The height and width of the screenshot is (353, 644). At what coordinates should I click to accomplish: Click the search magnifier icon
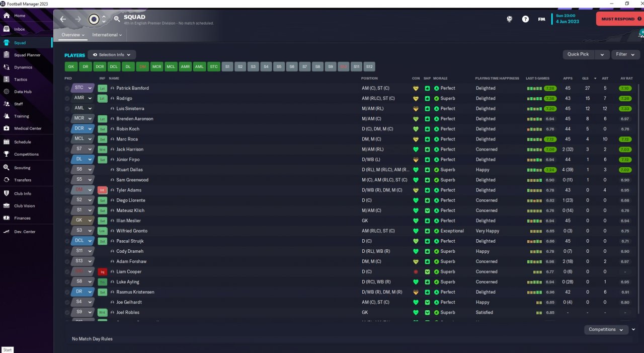point(117,19)
